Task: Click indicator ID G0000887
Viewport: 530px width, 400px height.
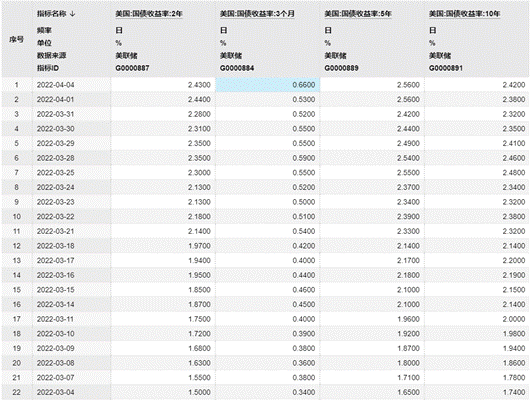Action: tap(132, 68)
